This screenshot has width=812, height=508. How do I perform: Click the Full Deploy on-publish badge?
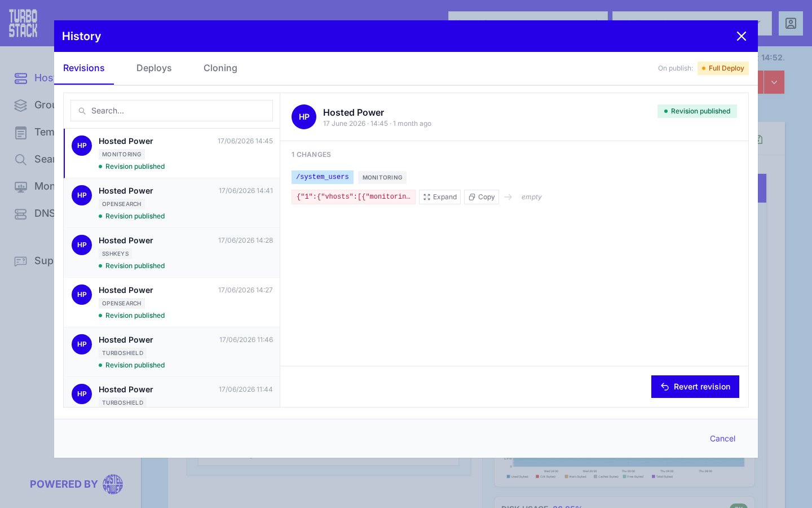click(x=723, y=68)
